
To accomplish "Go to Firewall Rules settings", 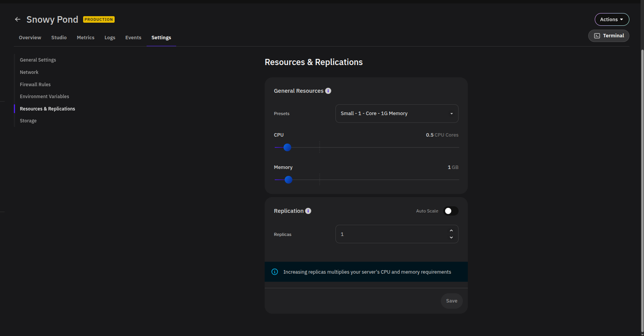I will [x=35, y=85].
